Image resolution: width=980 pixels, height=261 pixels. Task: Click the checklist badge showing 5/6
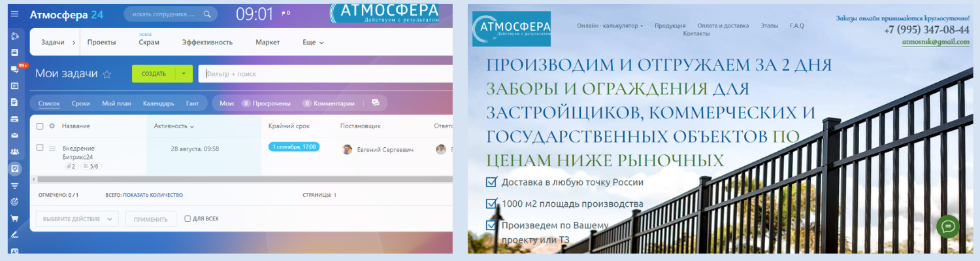(91, 166)
